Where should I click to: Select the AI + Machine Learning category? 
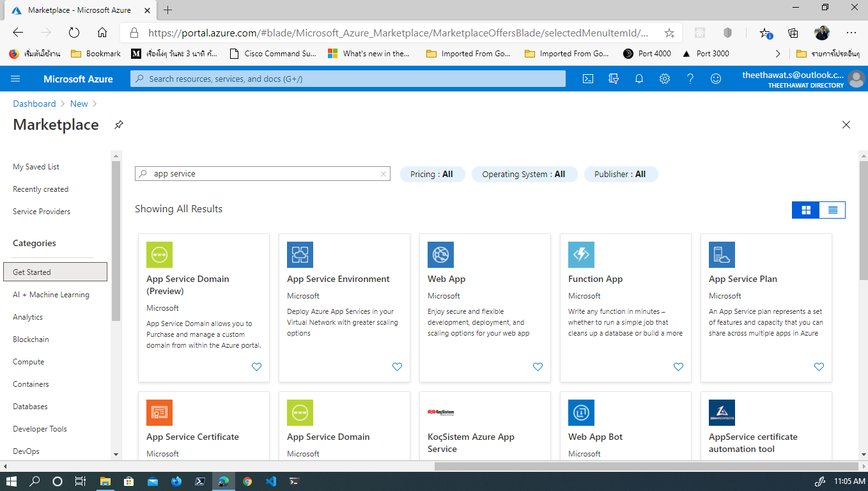point(51,295)
